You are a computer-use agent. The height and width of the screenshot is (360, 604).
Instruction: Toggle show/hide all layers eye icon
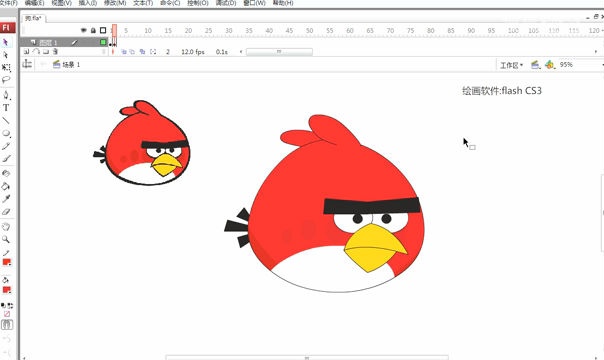[x=84, y=30]
